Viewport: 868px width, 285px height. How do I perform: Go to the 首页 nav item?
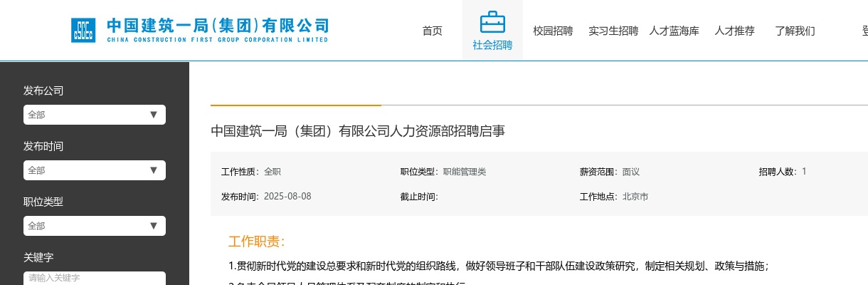pyautogui.click(x=432, y=31)
